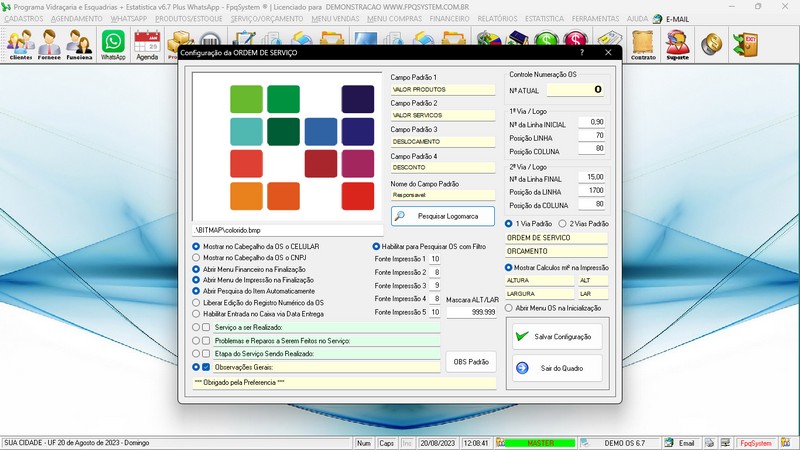Open the Funciona (employees) toolbar icon
Viewport: 800px width, 450px height.
[79, 44]
